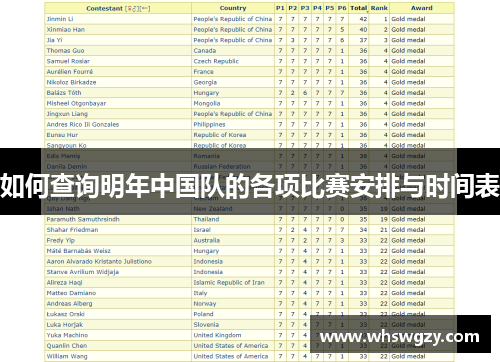500x362 pixels.
Task: Open contestant Alireza Haqi's page
Action: click(x=64, y=283)
